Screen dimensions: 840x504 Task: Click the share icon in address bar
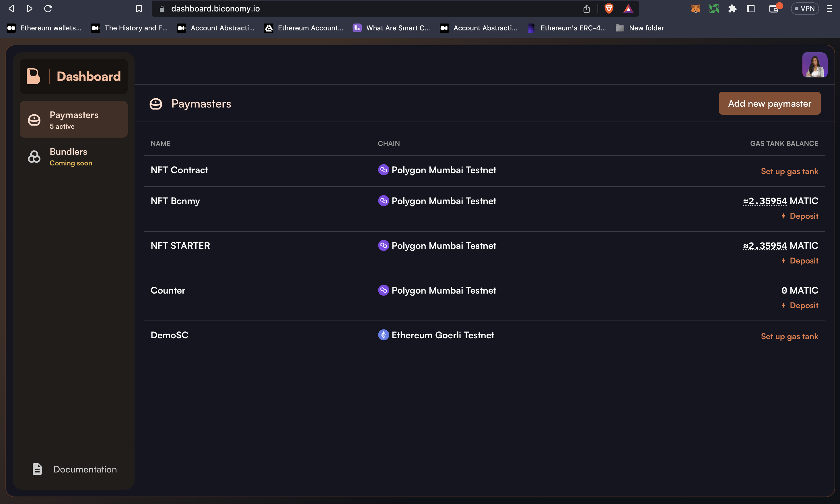coord(586,9)
